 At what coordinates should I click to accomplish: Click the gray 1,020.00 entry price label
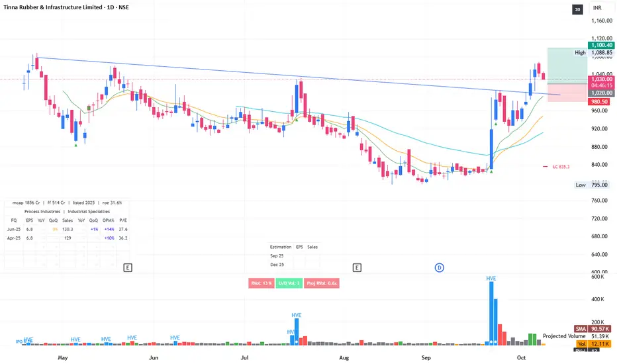pos(601,93)
